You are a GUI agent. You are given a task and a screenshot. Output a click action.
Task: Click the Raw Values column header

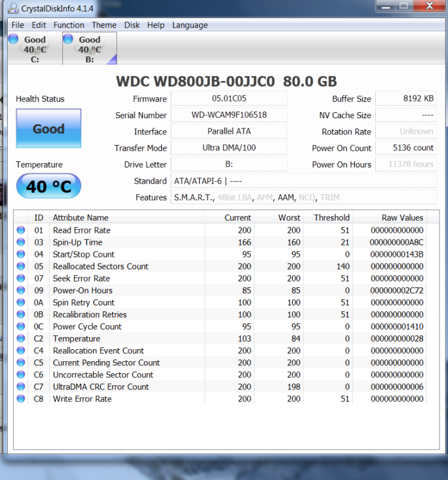click(402, 218)
